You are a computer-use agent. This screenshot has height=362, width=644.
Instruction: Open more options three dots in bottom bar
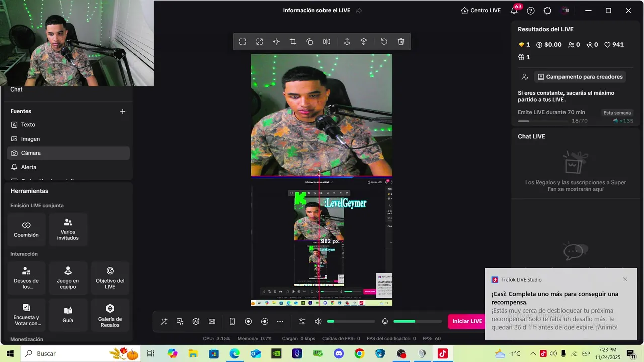click(x=280, y=321)
